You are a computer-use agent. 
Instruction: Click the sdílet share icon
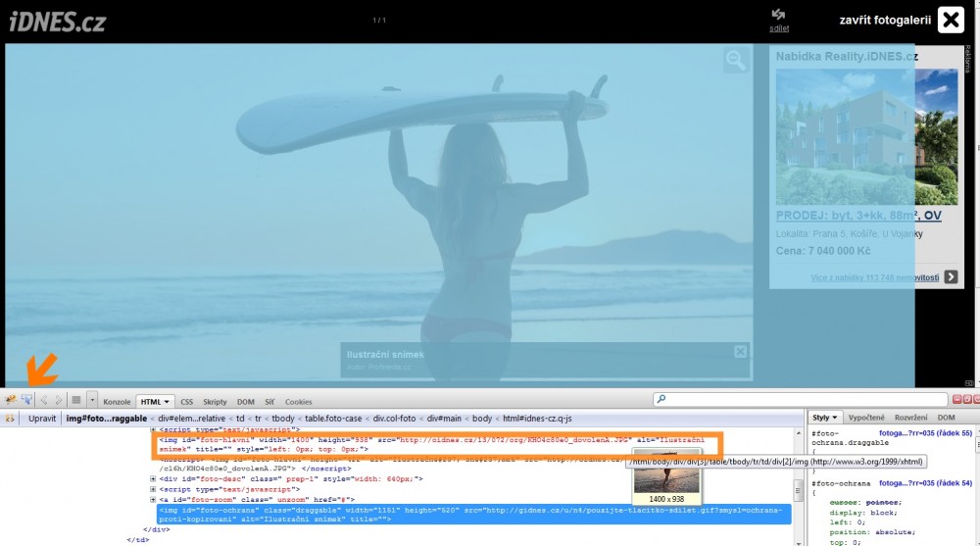[779, 15]
